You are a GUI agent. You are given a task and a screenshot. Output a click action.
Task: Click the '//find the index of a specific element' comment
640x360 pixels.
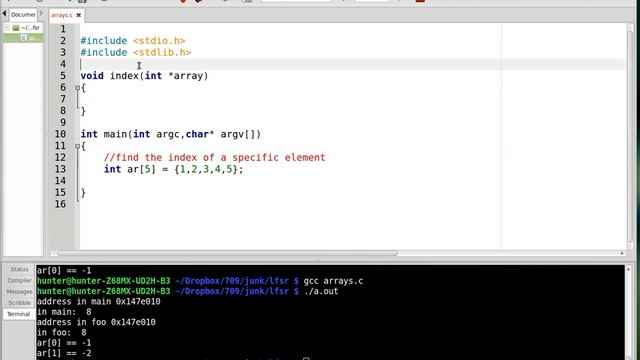pos(214,158)
